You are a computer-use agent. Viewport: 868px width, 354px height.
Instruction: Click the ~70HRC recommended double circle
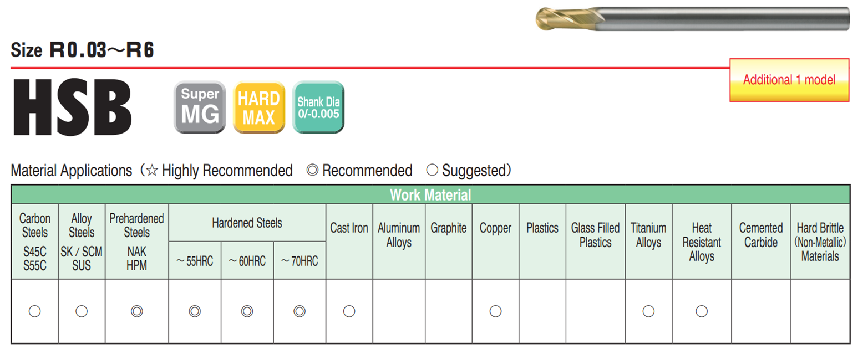coord(300,311)
